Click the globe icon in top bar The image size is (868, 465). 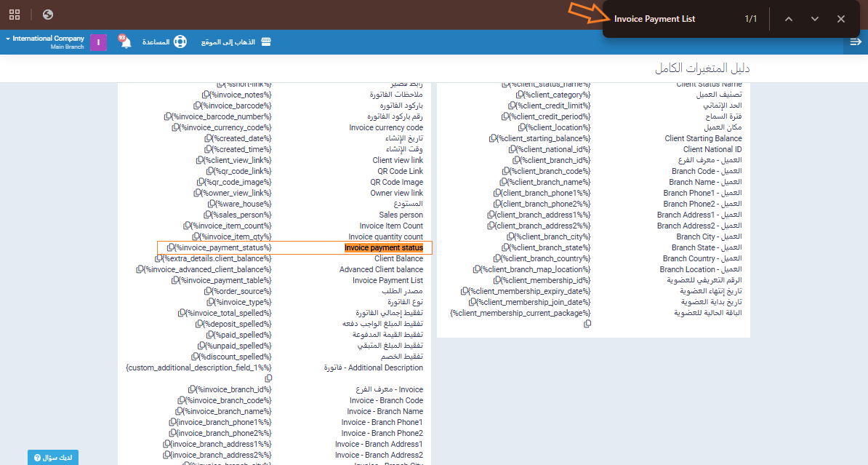click(48, 15)
